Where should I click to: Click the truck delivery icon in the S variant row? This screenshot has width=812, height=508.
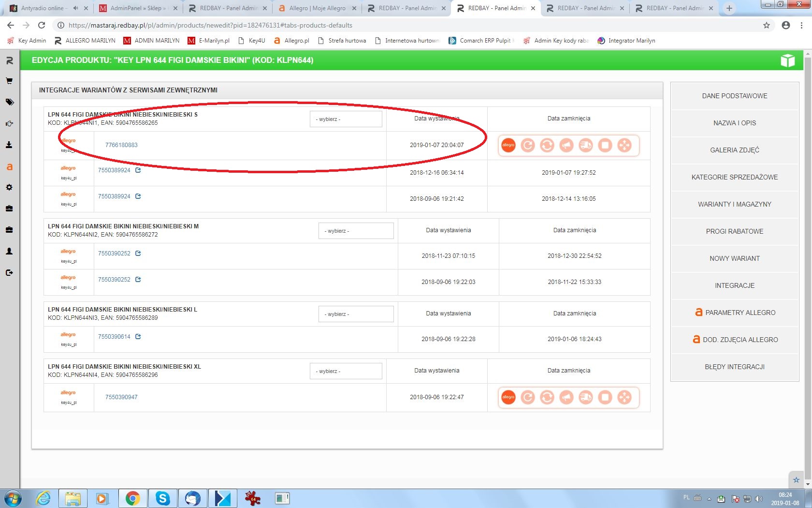(585, 145)
